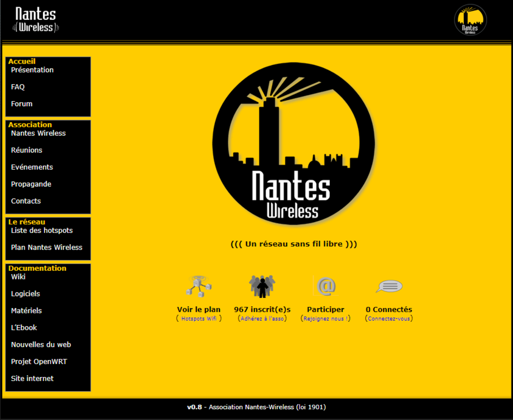Open Présentation in the Accueil menu
513x420 pixels.
[x=32, y=70]
